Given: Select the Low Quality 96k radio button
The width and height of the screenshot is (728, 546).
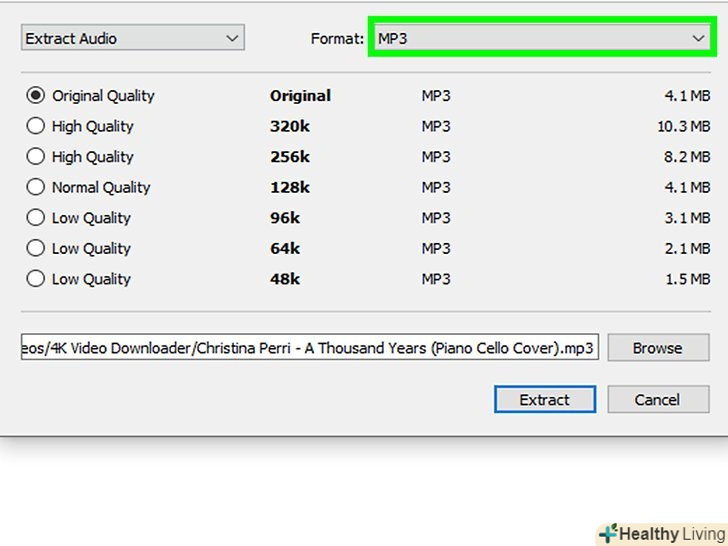Looking at the screenshot, I should [36, 218].
